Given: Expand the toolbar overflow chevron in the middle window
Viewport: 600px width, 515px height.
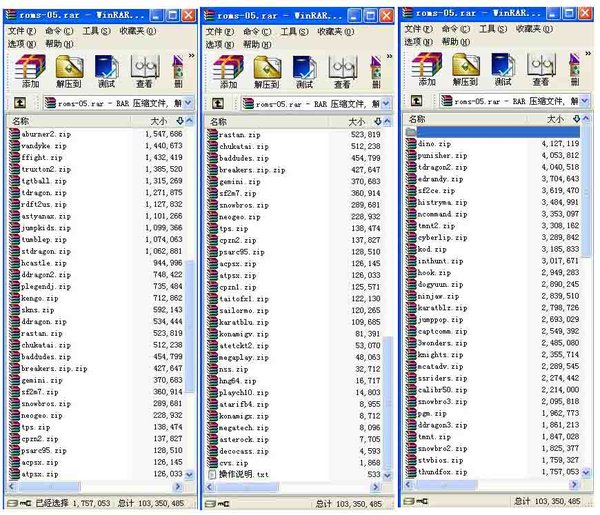Looking at the screenshot, I should 389,57.
